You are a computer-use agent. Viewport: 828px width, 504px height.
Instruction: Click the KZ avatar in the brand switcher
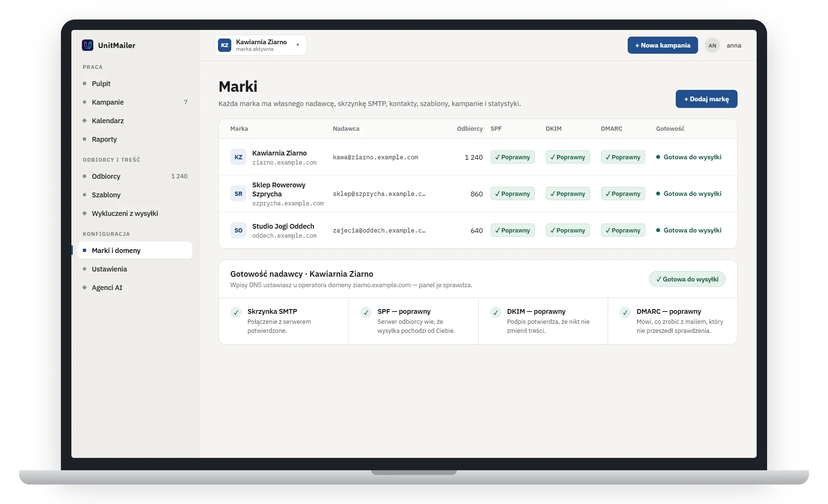225,45
